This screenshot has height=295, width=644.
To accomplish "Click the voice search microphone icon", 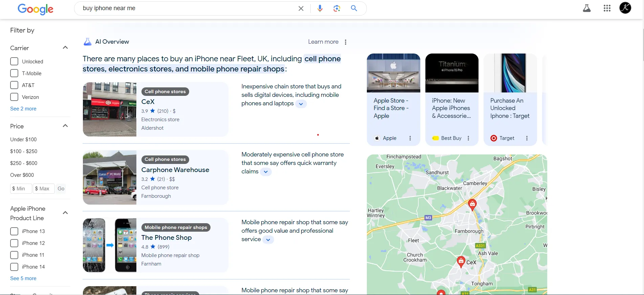I will pos(320,8).
